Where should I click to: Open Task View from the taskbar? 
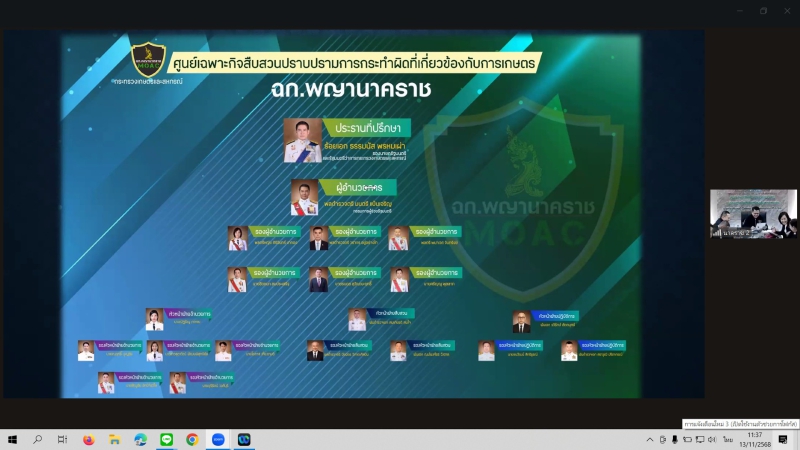click(x=62, y=439)
